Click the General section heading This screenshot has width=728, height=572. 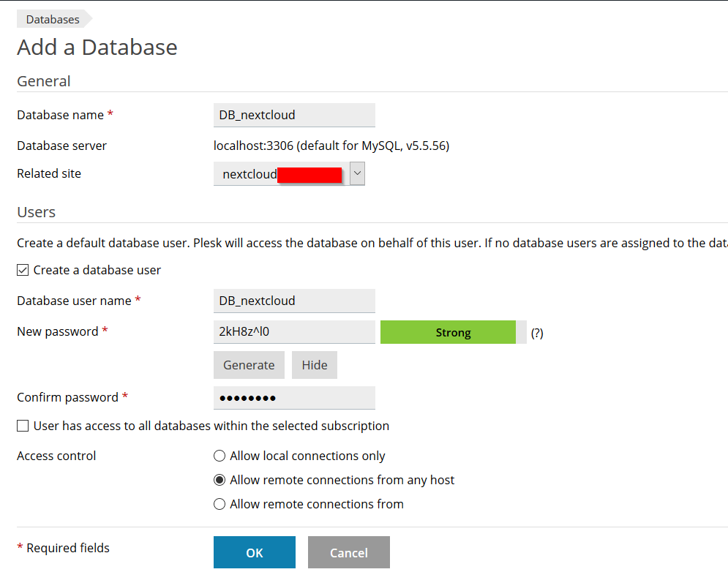[44, 81]
